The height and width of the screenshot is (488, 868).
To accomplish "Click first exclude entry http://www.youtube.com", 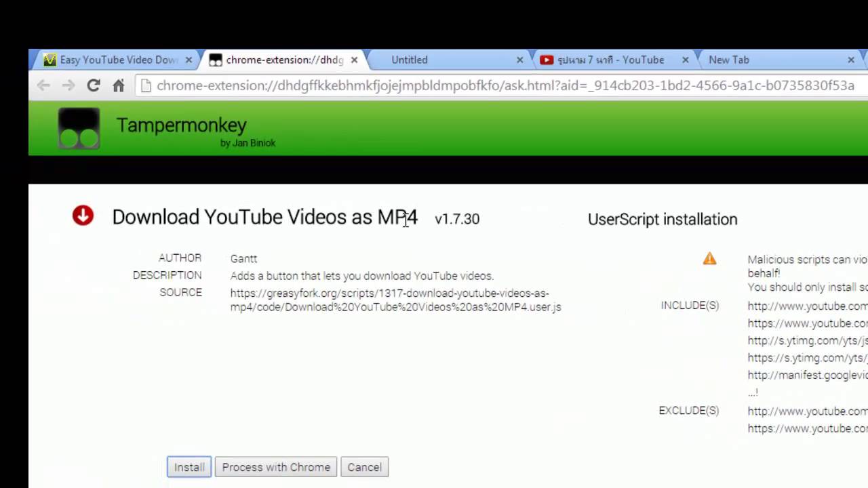I will pos(808,411).
